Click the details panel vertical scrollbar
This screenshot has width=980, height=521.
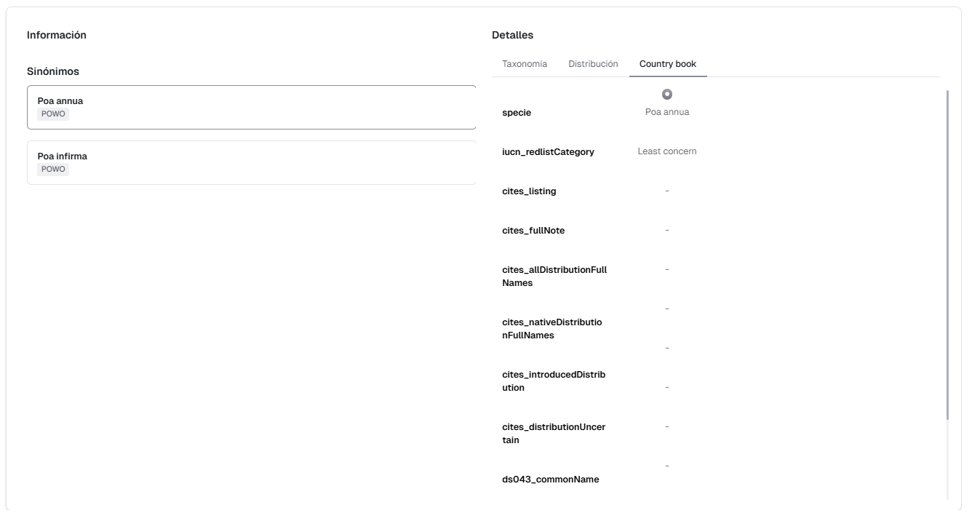[947, 255]
